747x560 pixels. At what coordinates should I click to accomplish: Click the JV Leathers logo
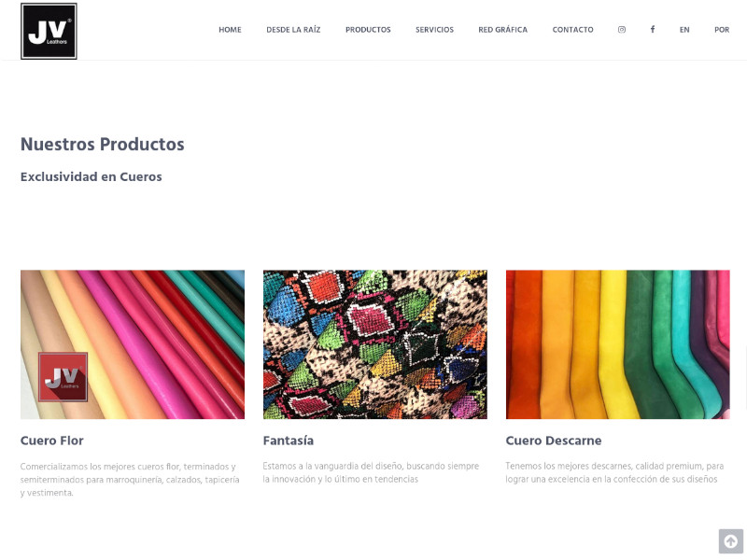point(49,31)
